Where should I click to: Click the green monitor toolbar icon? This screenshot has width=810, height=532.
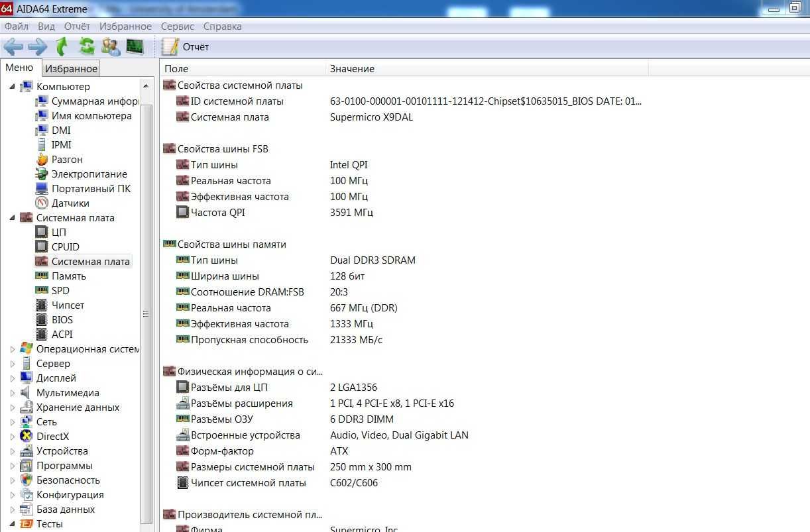(x=135, y=47)
